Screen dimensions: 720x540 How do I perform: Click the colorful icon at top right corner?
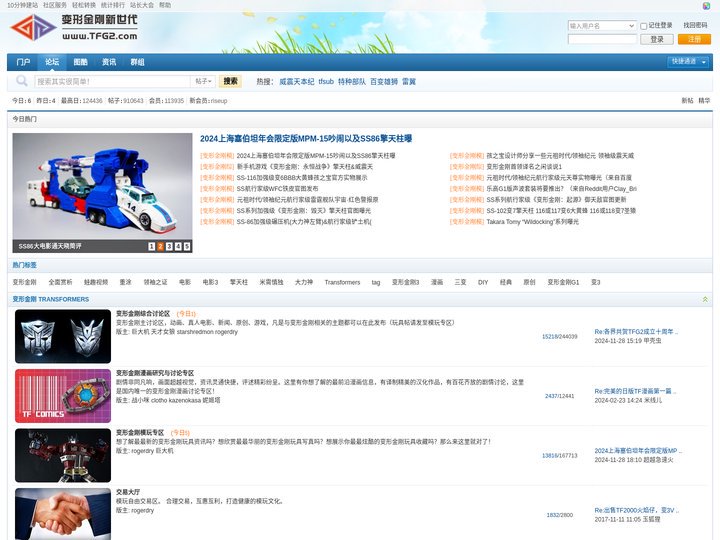(x=707, y=6)
